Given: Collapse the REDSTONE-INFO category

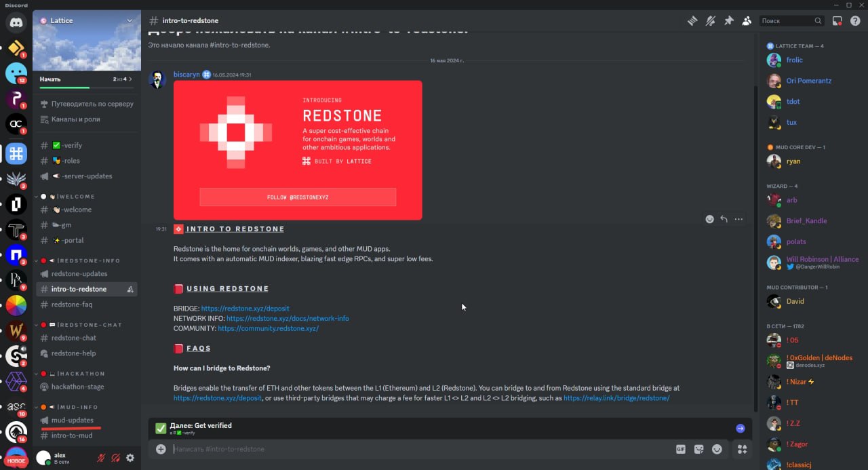Looking at the screenshot, I should tap(77, 260).
